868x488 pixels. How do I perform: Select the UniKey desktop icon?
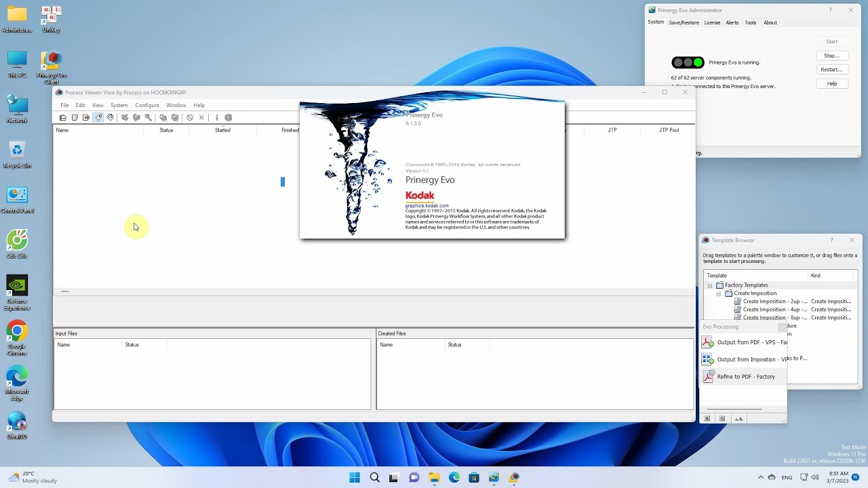point(52,19)
